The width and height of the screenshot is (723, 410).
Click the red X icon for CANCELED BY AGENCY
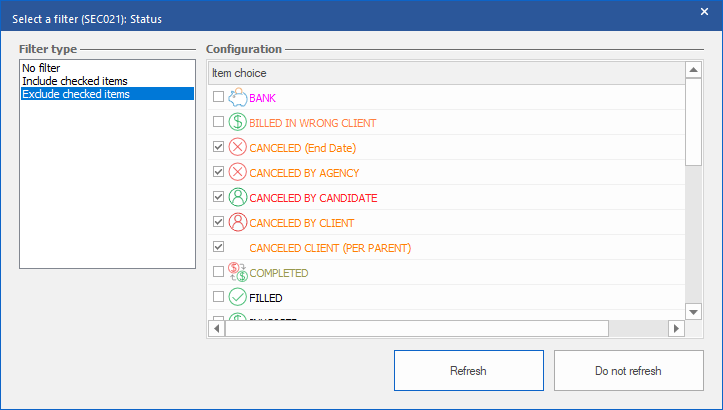pos(237,173)
